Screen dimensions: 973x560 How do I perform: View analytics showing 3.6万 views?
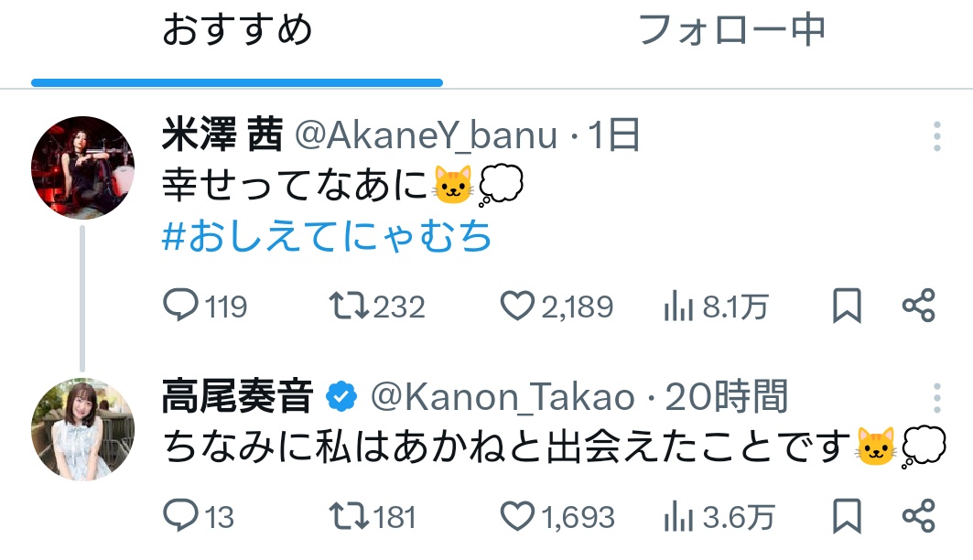677,516
